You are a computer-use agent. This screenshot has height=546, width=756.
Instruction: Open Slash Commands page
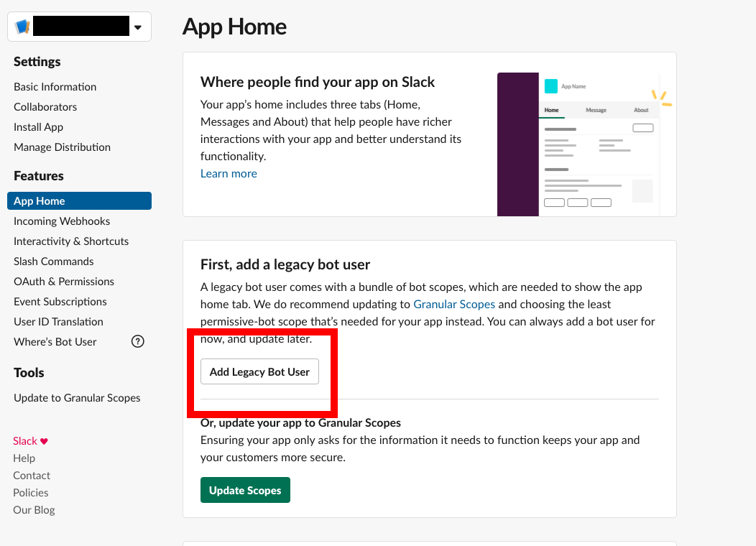coord(53,262)
